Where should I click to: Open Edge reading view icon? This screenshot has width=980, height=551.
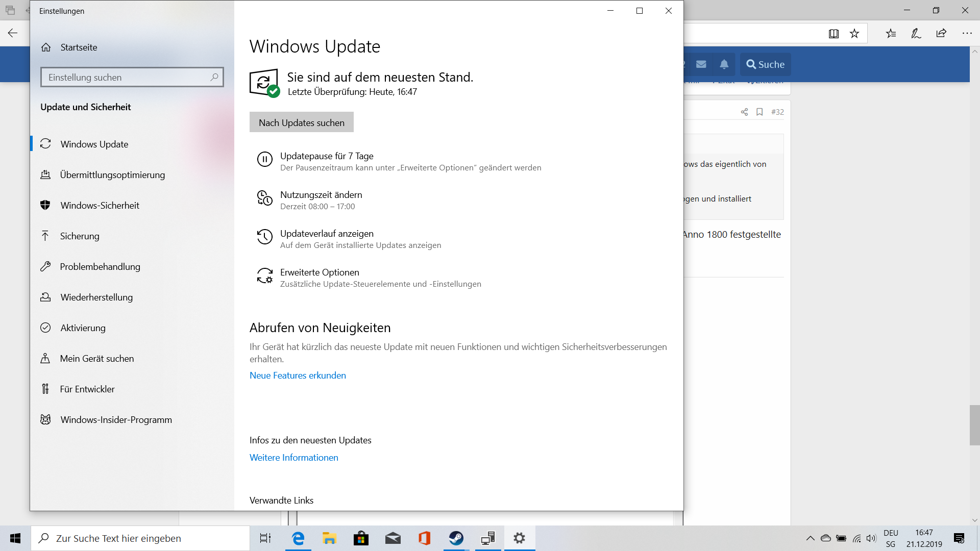pos(834,34)
